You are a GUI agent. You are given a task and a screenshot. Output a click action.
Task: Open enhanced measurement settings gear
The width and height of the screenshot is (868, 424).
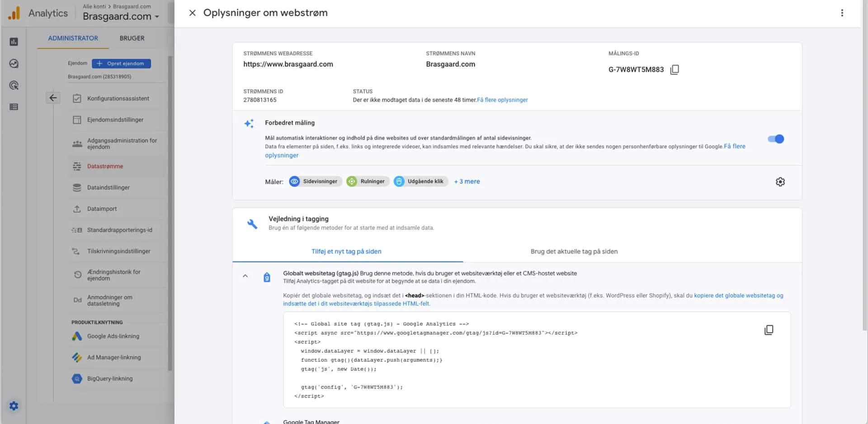pos(780,182)
